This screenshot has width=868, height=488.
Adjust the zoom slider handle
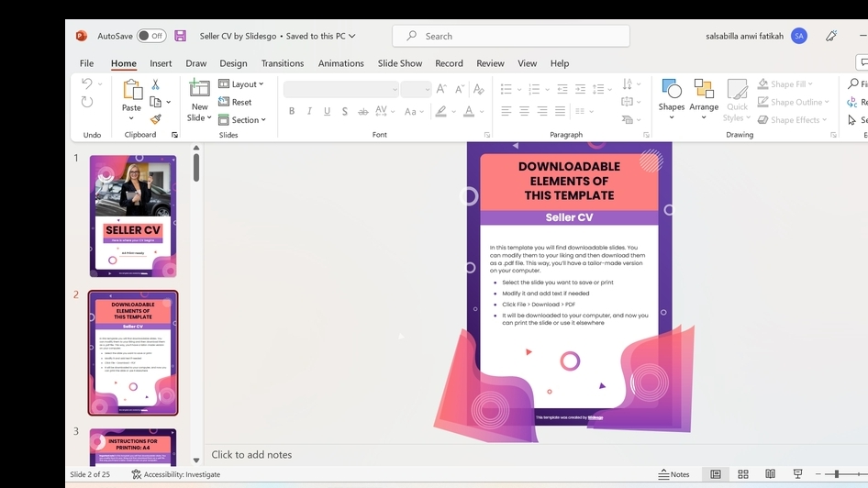point(837,474)
